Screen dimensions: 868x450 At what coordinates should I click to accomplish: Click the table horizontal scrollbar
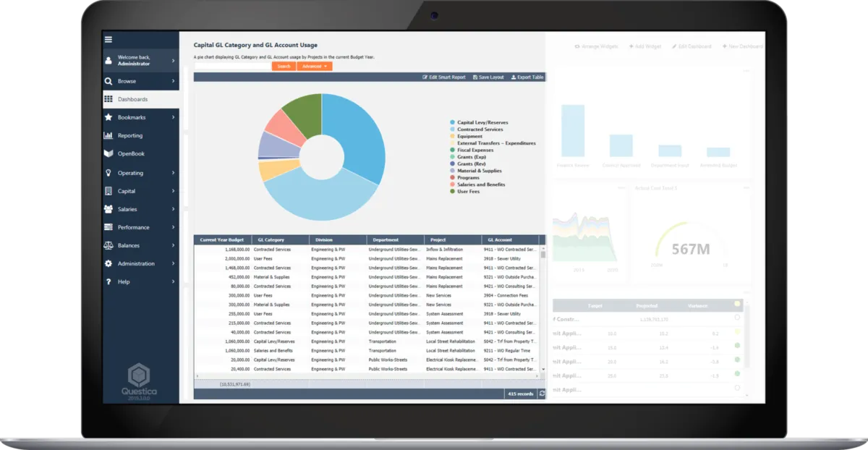(367, 376)
